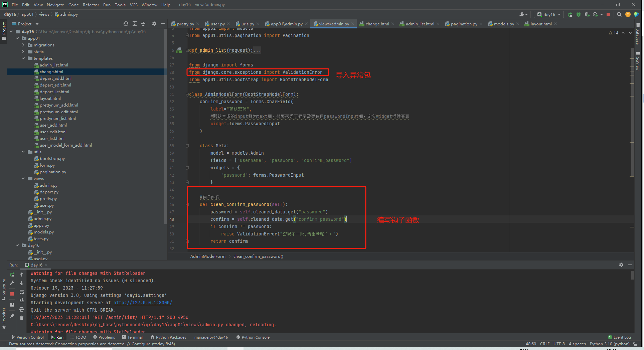
Task: Clear console with trash icon
Action: coord(22,318)
